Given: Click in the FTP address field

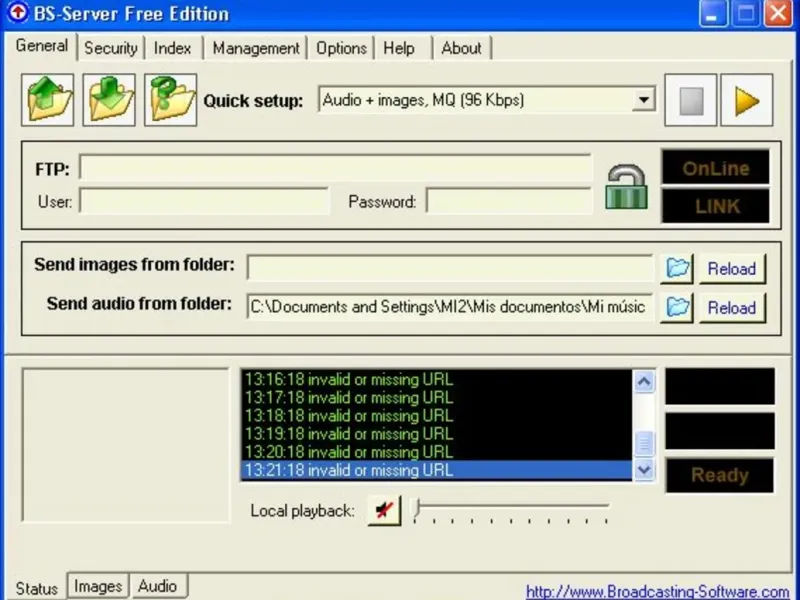Looking at the screenshot, I should coord(336,167).
